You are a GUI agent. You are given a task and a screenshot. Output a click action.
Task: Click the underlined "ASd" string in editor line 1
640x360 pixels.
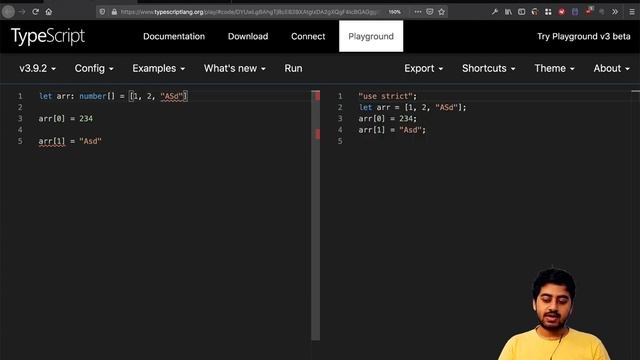(x=172, y=96)
